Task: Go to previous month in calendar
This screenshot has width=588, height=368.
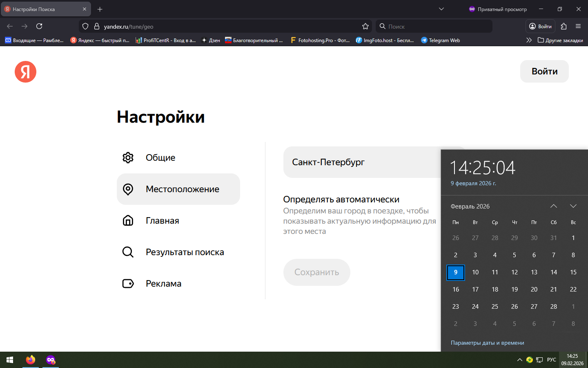Action: coord(553,206)
